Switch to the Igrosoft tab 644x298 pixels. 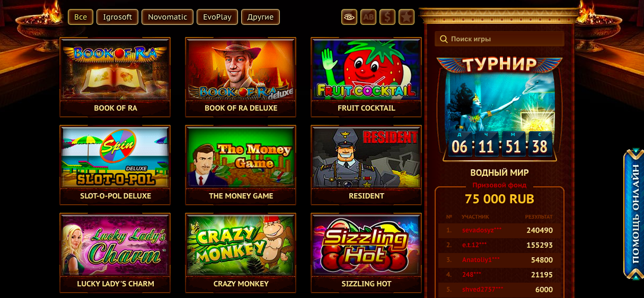pyautogui.click(x=118, y=17)
